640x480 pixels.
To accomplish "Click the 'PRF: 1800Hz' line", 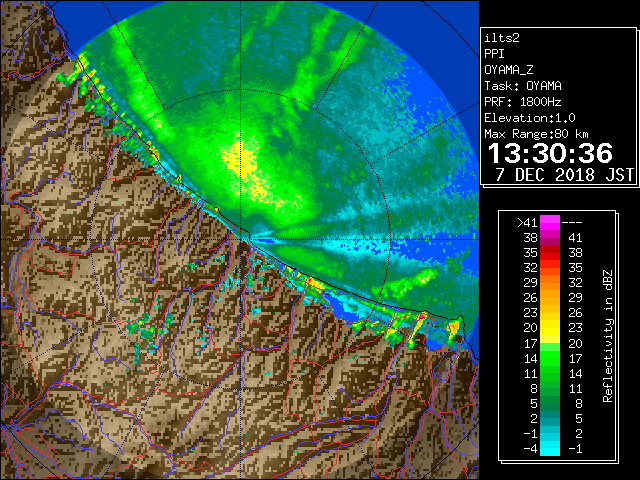I will (523, 102).
